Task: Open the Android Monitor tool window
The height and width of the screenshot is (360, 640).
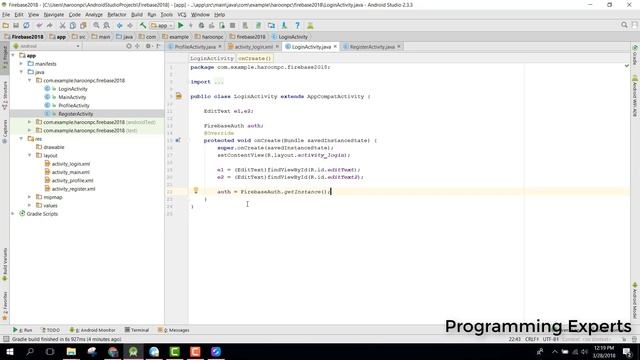Action: [x=93, y=330]
